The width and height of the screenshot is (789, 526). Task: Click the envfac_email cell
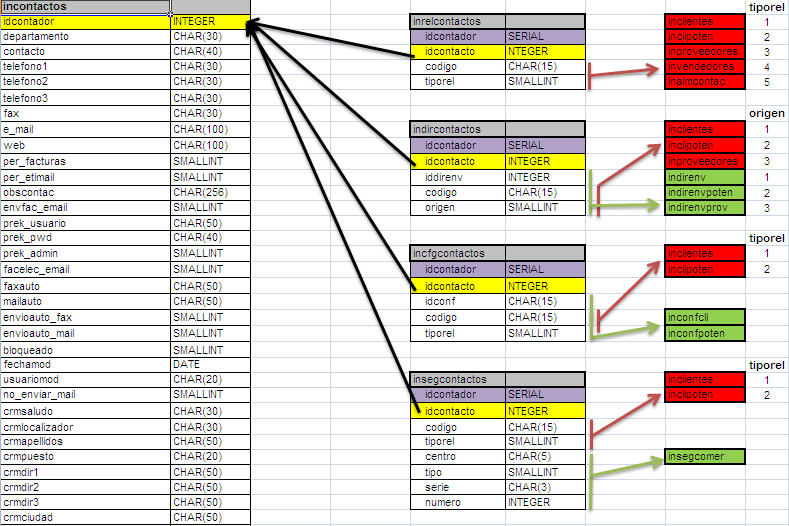[x=85, y=208]
